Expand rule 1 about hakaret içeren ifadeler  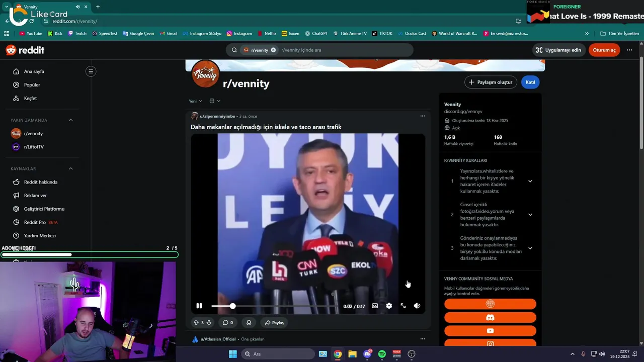(x=530, y=181)
